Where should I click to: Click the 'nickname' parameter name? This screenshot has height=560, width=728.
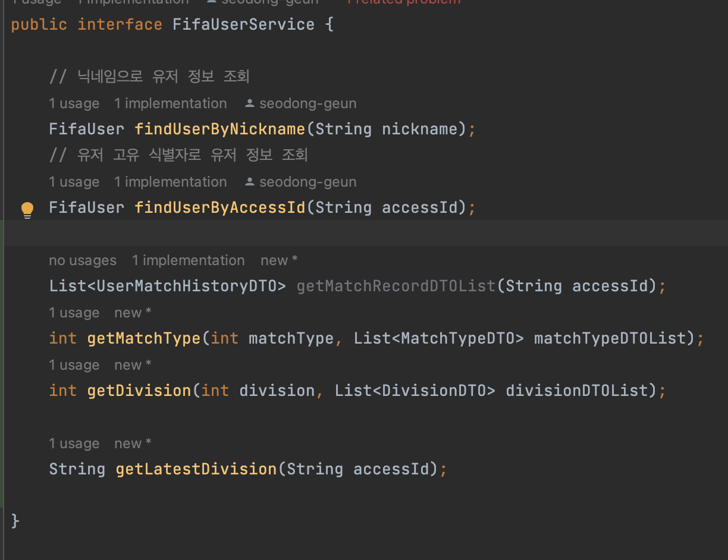(420, 129)
